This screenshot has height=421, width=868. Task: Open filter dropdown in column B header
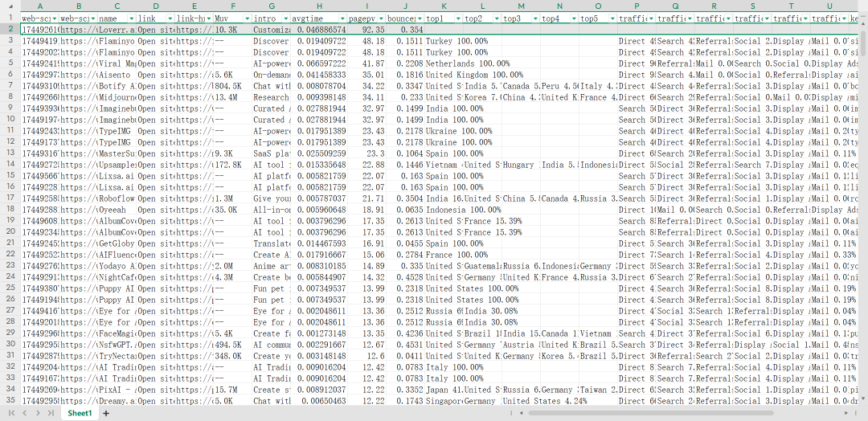coord(93,18)
